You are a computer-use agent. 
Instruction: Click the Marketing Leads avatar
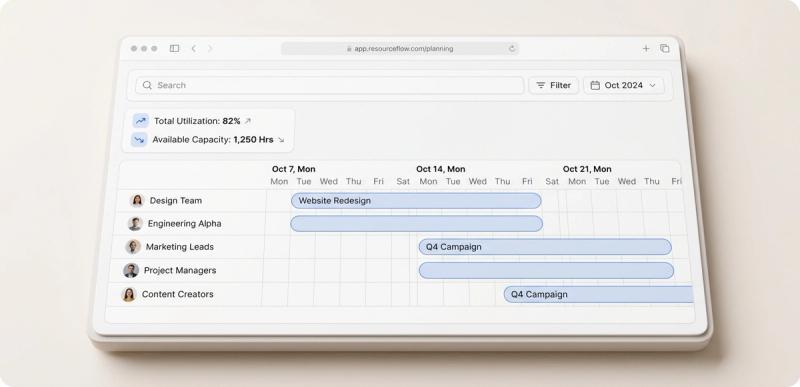[x=133, y=247]
